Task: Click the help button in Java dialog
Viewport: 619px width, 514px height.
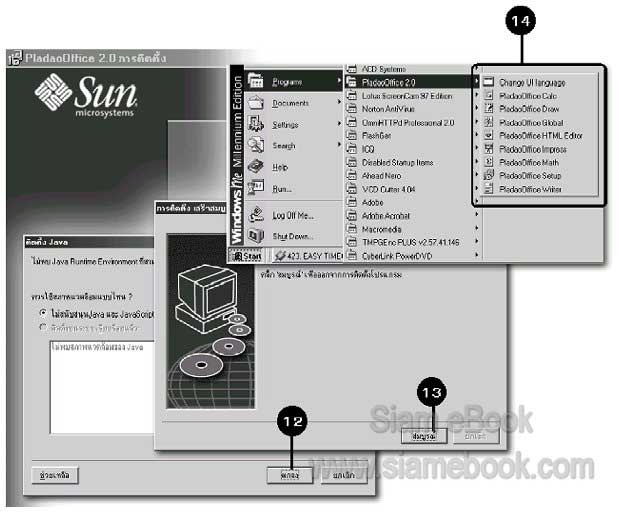Action: (x=55, y=475)
